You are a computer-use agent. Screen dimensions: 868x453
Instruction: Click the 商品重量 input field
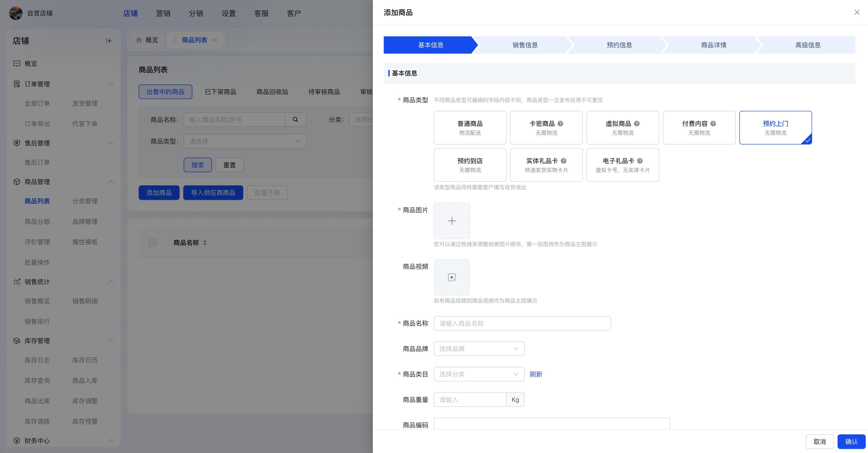[470, 400]
